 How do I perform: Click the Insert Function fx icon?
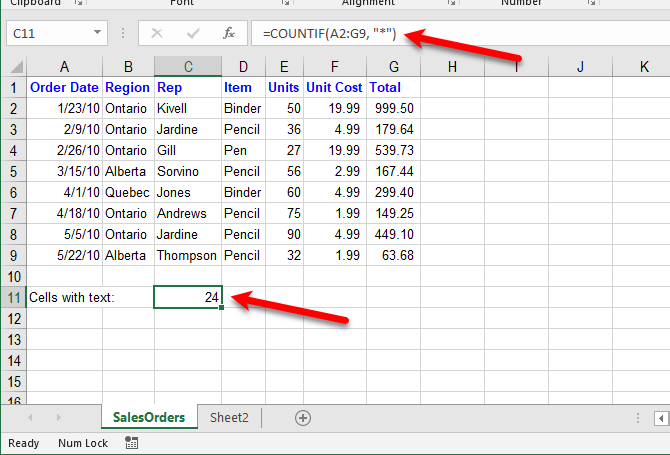coord(228,33)
